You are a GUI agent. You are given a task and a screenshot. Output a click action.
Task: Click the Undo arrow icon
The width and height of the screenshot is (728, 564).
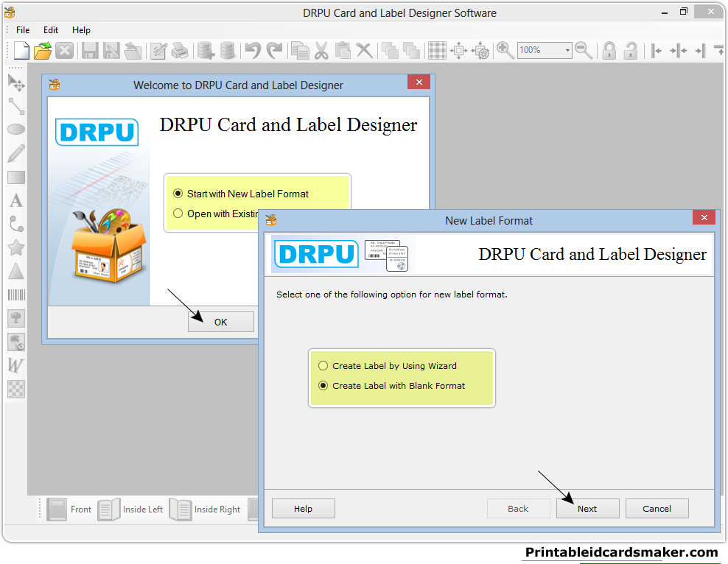(253, 50)
